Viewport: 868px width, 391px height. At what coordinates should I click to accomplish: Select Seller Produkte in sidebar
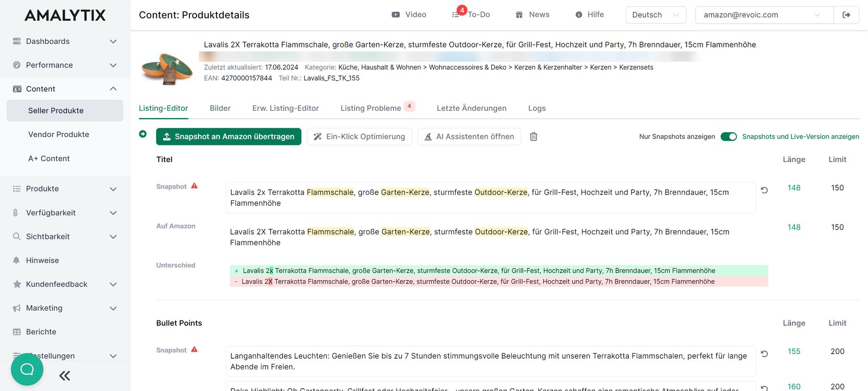coord(65,111)
